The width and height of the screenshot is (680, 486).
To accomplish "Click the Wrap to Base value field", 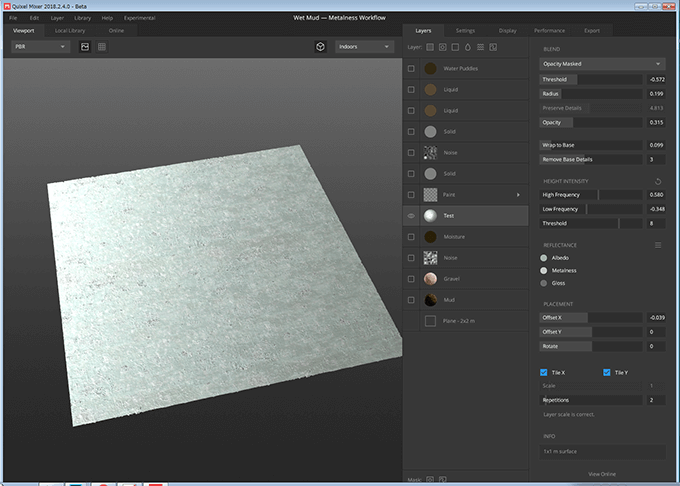I will point(656,145).
